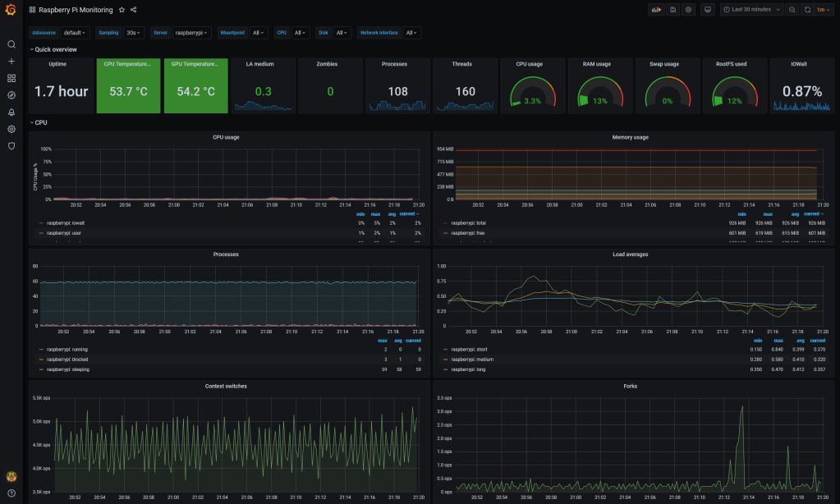Open the IOWait panel title menu
This screenshot has height=504, width=840.
pyautogui.click(x=799, y=64)
